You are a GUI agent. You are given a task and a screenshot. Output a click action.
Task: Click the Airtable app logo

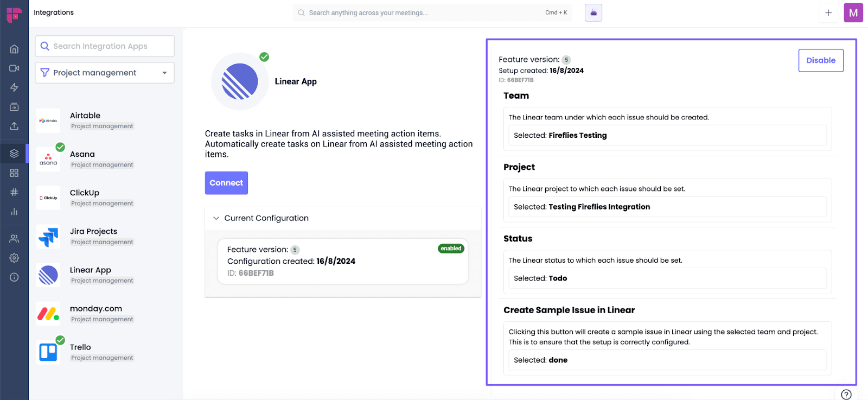coord(48,120)
